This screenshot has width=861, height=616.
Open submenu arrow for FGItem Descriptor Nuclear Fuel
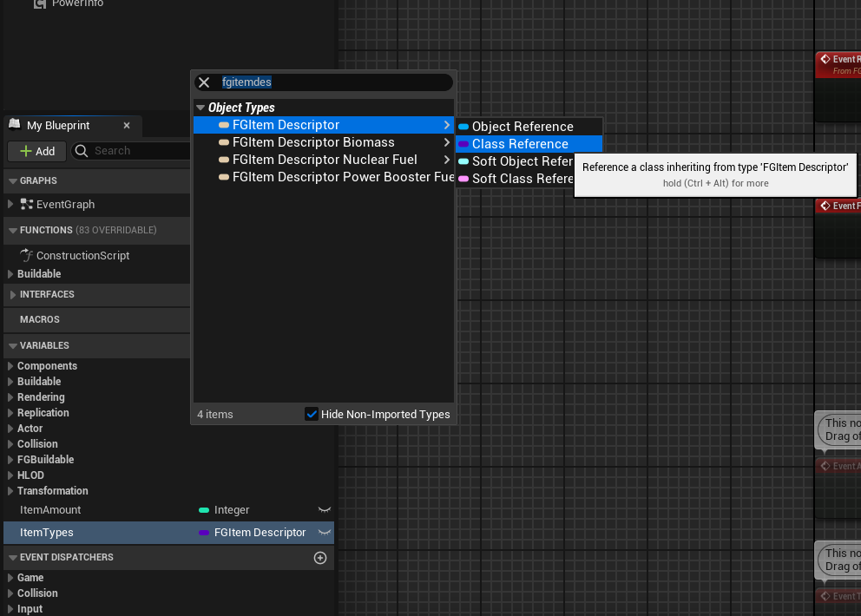pyautogui.click(x=447, y=160)
